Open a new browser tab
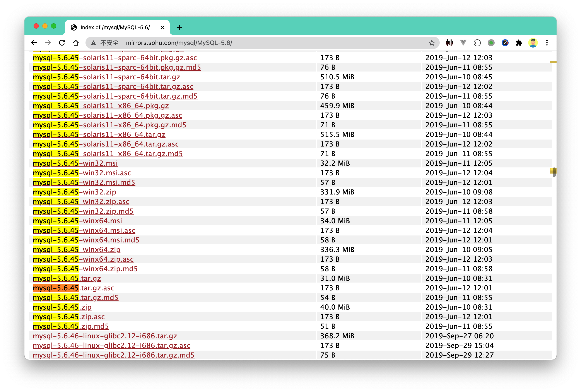This screenshot has height=392, width=581. [179, 27]
